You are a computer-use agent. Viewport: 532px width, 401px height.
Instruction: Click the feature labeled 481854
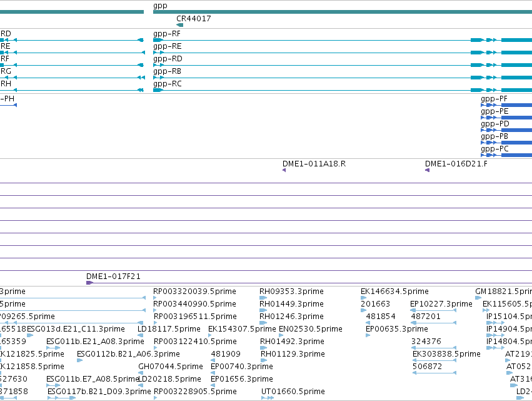point(381,317)
